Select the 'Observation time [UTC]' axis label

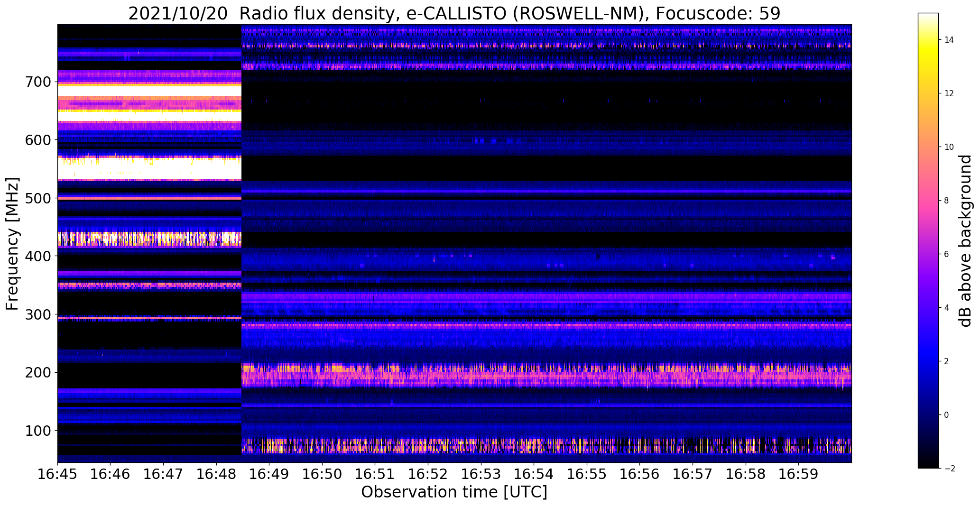(454, 492)
